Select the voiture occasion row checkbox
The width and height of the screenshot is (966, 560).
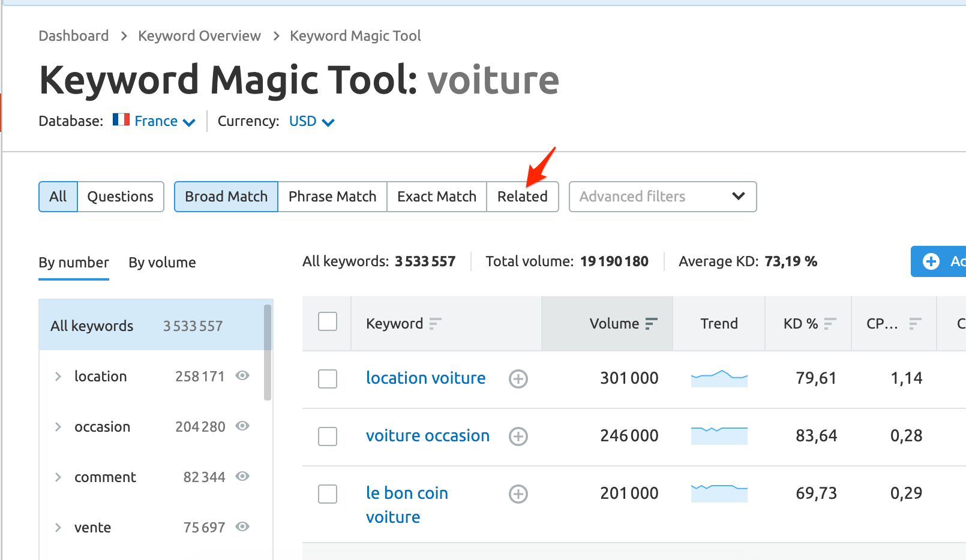click(328, 436)
